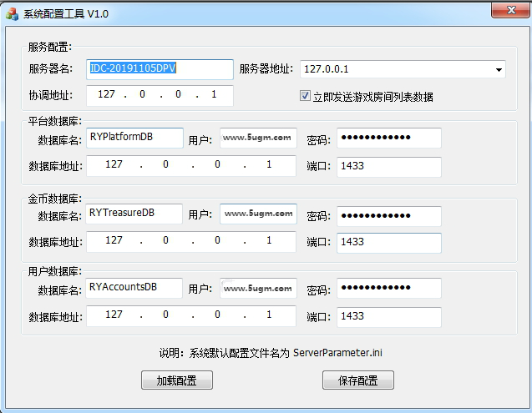Image resolution: width=532 pixels, height=413 pixels.
Task: Toggle the 立即发送游戏房间列表数据 checkbox
Action: pos(305,96)
